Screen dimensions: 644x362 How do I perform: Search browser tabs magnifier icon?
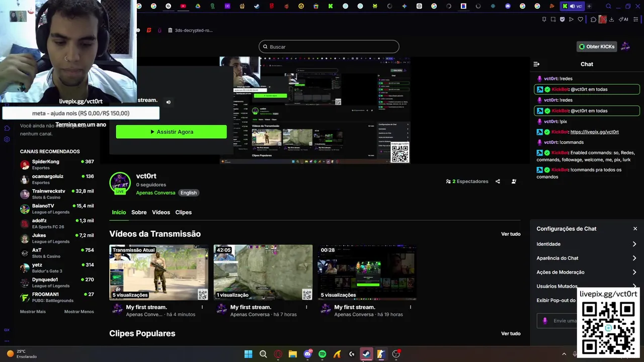point(608,7)
